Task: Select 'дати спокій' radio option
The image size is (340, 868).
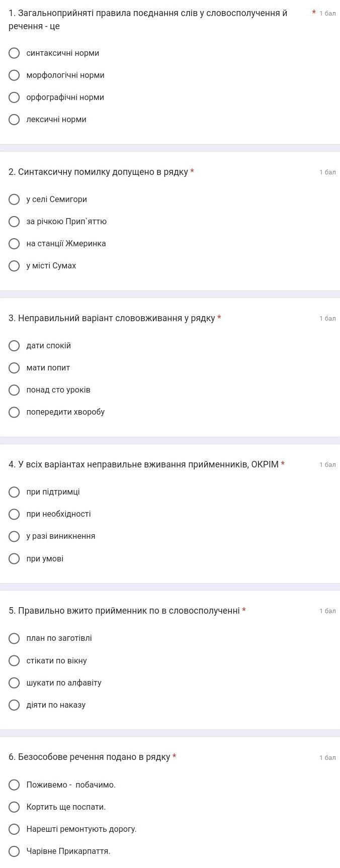Action: tap(15, 346)
